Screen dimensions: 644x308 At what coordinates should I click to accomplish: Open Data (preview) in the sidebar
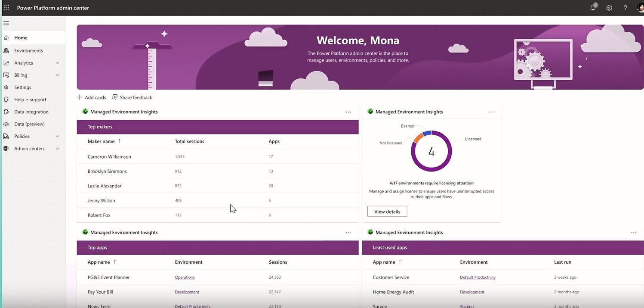[34, 124]
